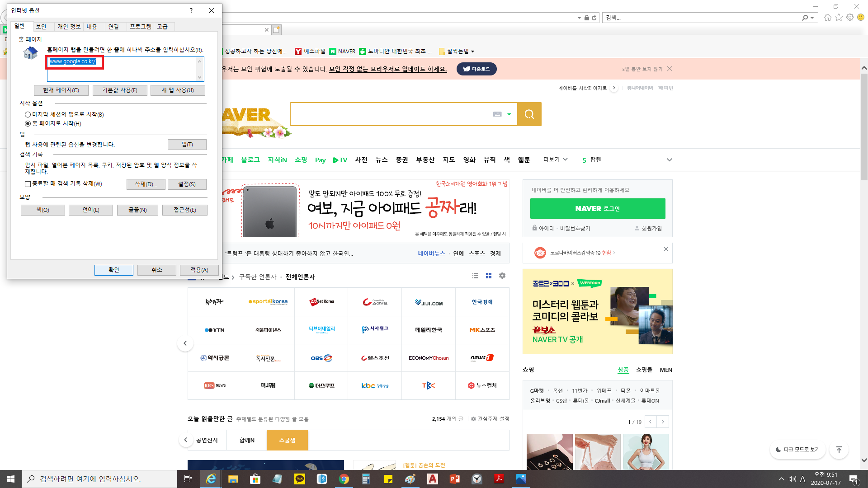The height and width of the screenshot is (488, 868).
Task: Click 확인 button in dialog
Action: [114, 270]
